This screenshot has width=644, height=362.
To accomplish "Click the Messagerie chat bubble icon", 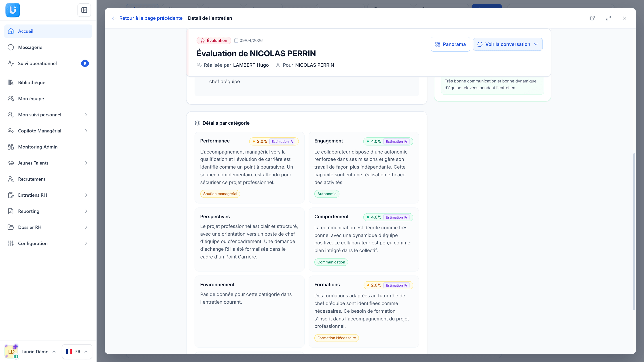I will 11,47.
